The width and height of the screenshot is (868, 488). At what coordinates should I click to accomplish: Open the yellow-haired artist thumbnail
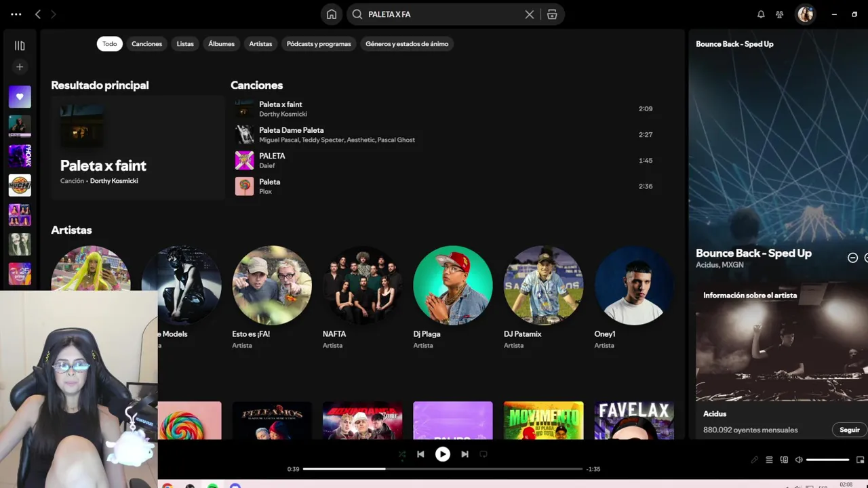(90, 268)
